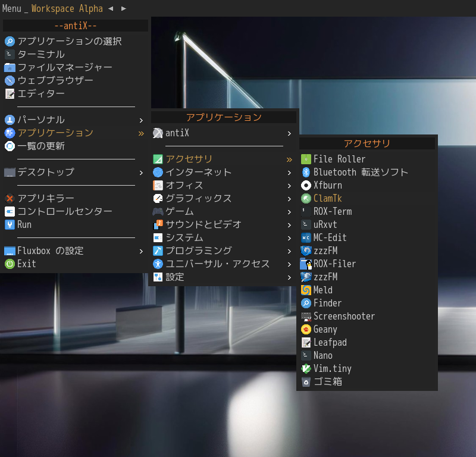Click the Meld swirl icon
The image size is (476, 457).
coord(306,290)
